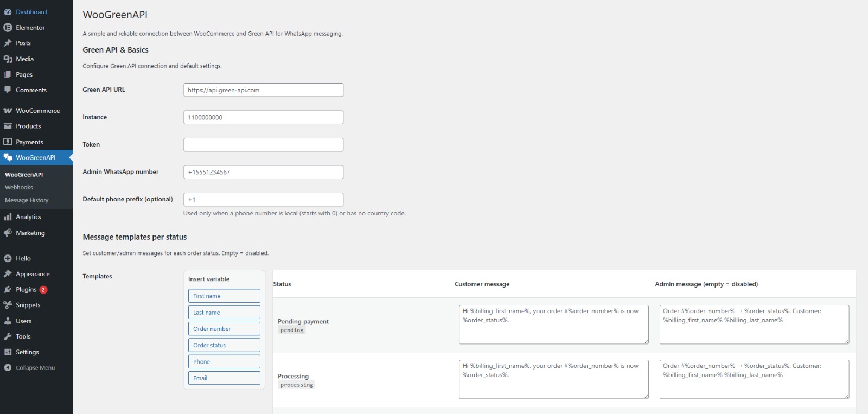The image size is (868, 414).
Task: Insert the First name variable
Action: coord(224,296)
